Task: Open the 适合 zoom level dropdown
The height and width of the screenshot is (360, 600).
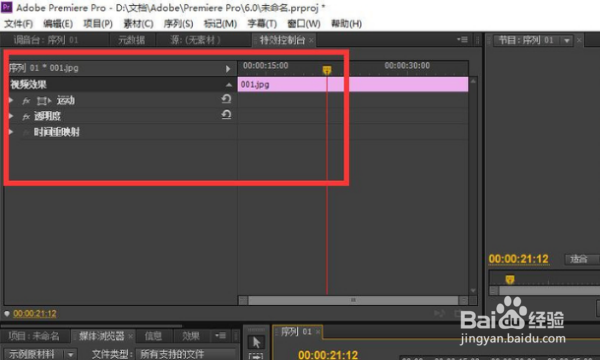Action: [582, 259]
